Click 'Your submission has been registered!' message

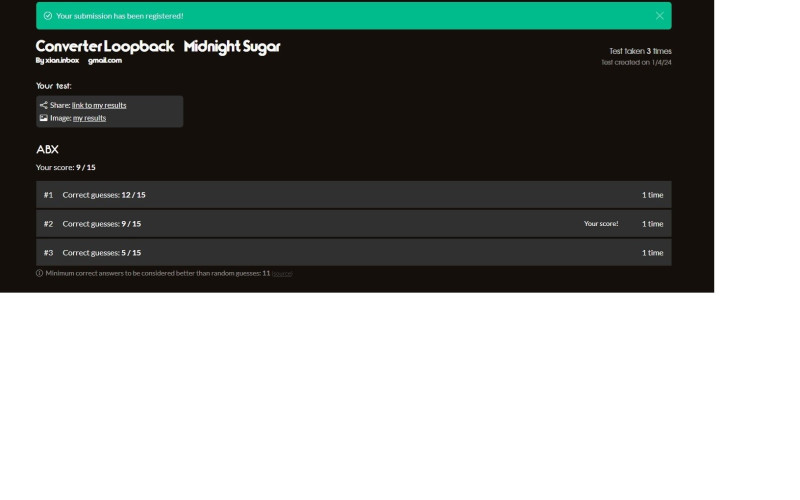[120, 16]
